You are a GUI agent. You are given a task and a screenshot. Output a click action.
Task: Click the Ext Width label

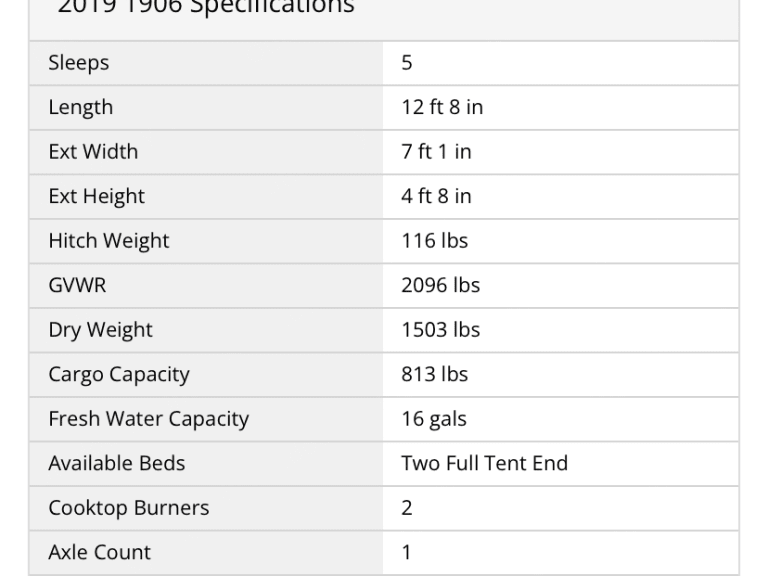click(x=93, y=152)
